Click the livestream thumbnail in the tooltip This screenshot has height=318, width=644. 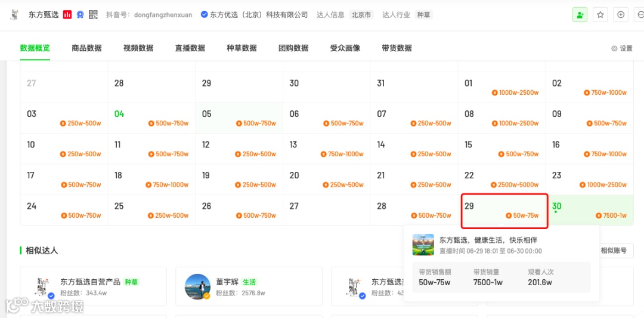423,245
